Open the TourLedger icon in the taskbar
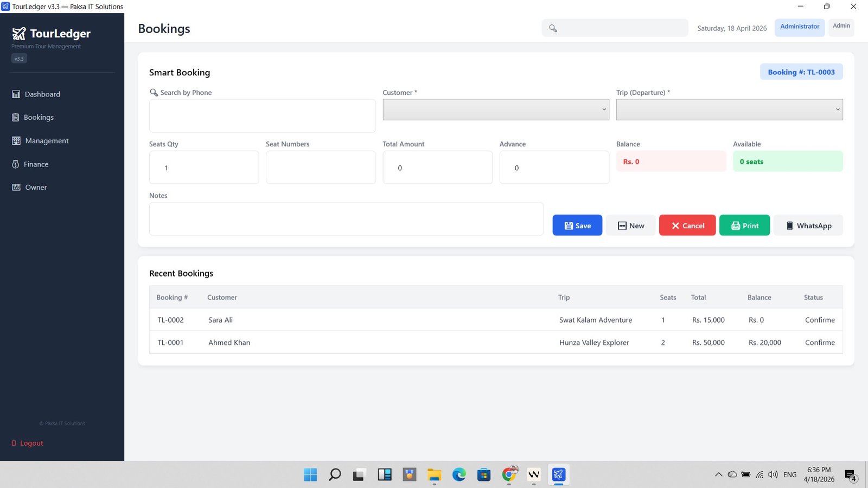The image size is (868, 488). click(558, 474)
